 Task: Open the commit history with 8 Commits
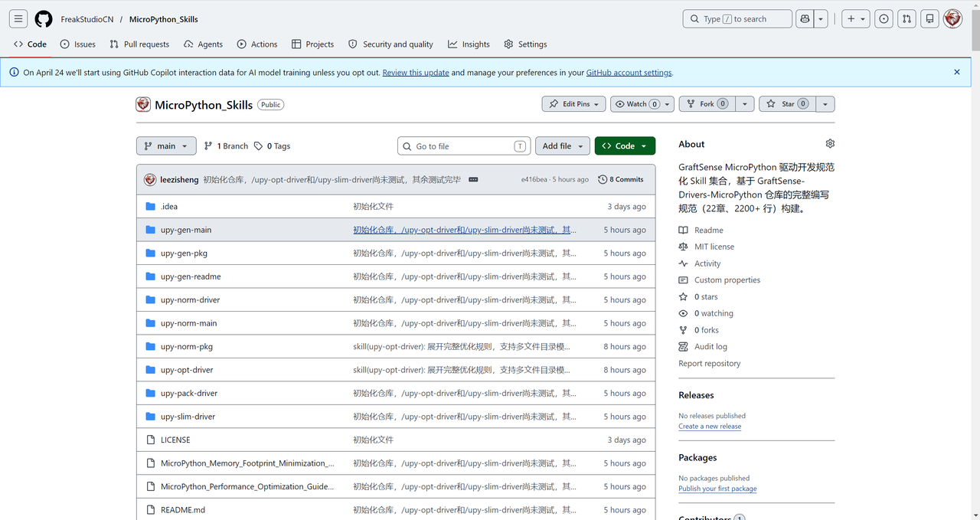(621, 180)
